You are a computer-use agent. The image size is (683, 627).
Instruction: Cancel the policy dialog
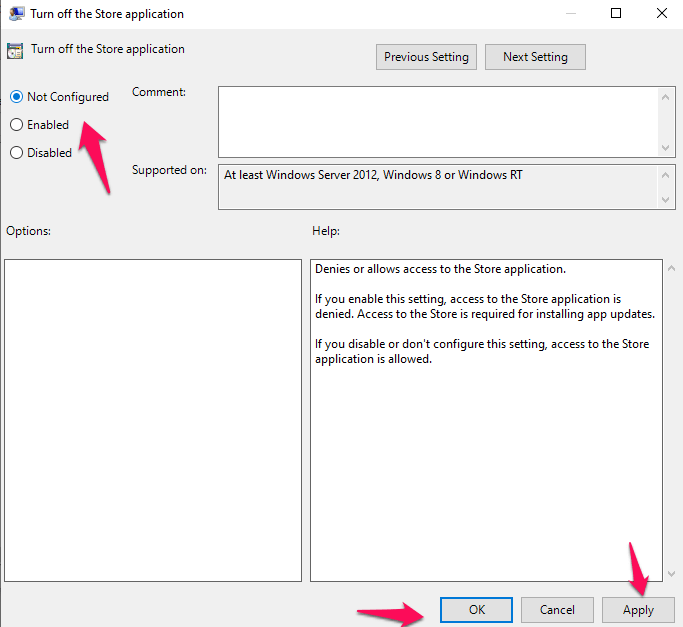pyautogui.click(x=557, y=610)
